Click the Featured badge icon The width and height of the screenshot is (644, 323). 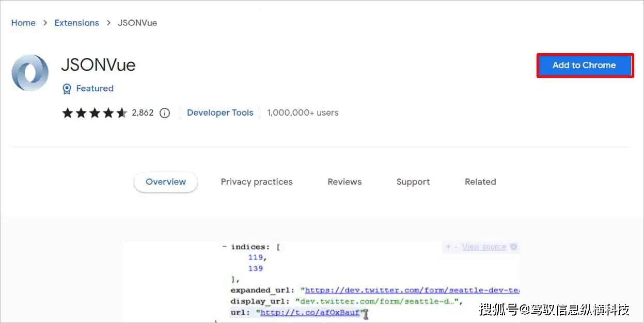(67, 89)
